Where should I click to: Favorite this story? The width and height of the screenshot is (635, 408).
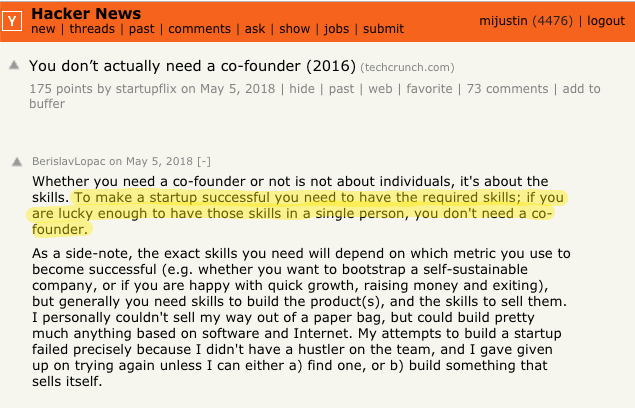click(428, 89)
